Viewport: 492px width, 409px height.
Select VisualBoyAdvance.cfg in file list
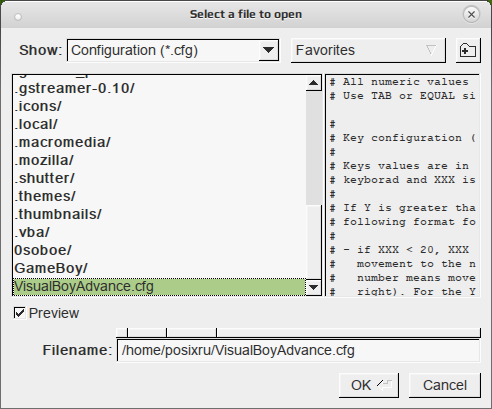pyautogui.click(x=159, y=287)
